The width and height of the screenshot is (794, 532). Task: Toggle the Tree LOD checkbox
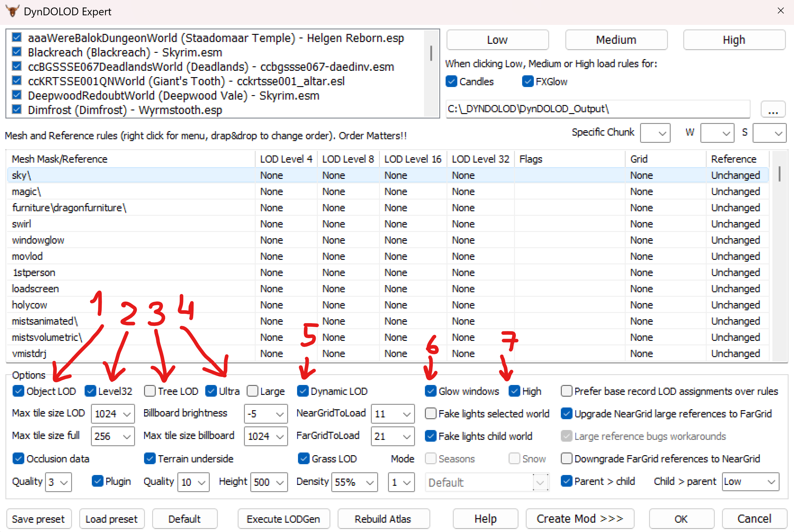coord(150,391)
